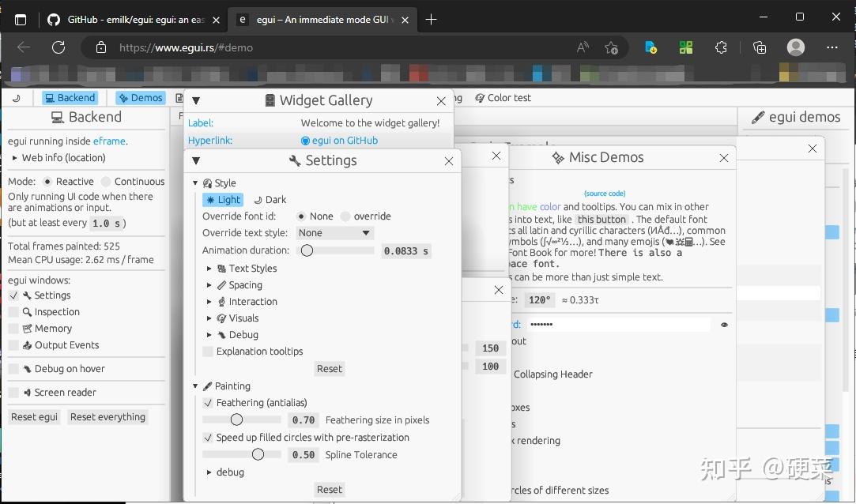The height and width of the screenshot is (504, 856).
Task: Expand Spacing section
Action: [x=209, y=285]
